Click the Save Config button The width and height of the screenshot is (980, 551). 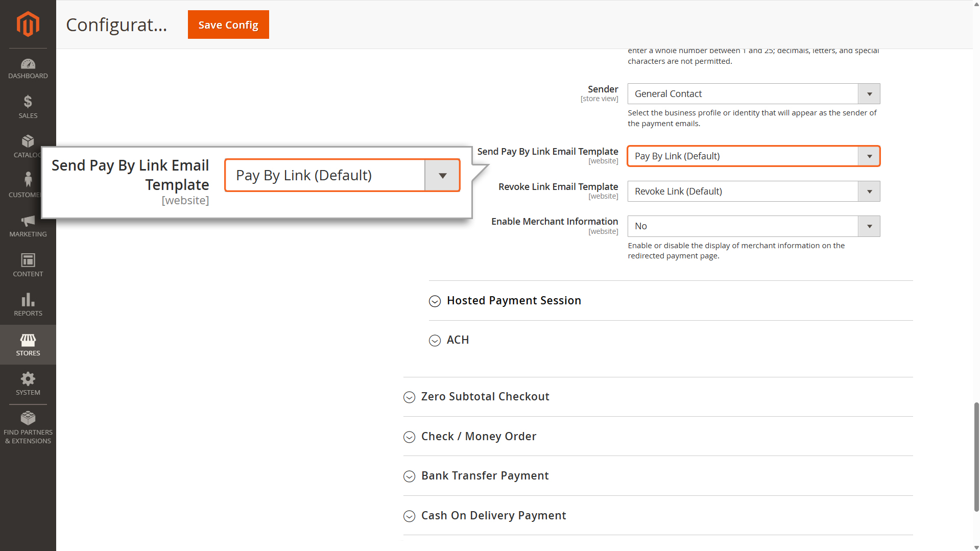click(228, 25)
